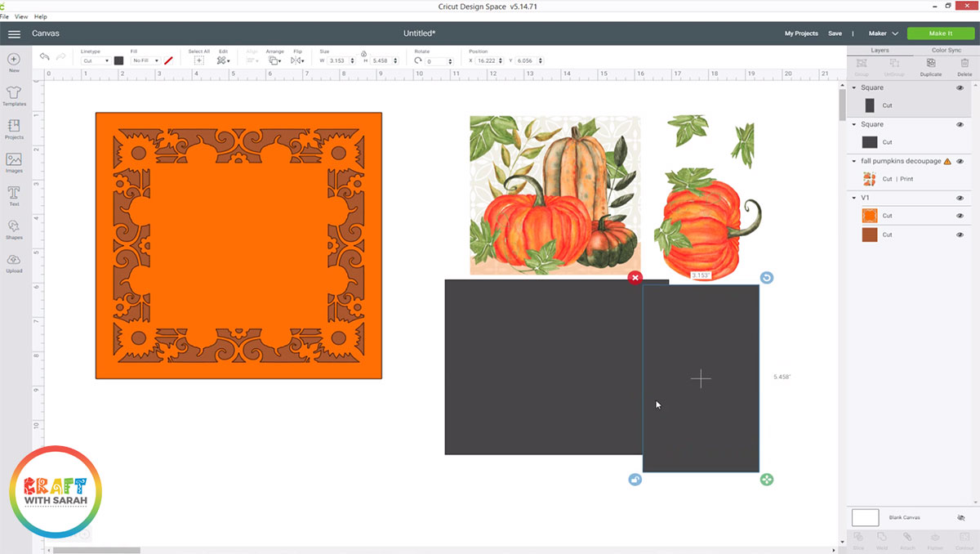Click the Flatten icon below Layers panel
This screenshot has height=554, width=980.
click(935, 539)
